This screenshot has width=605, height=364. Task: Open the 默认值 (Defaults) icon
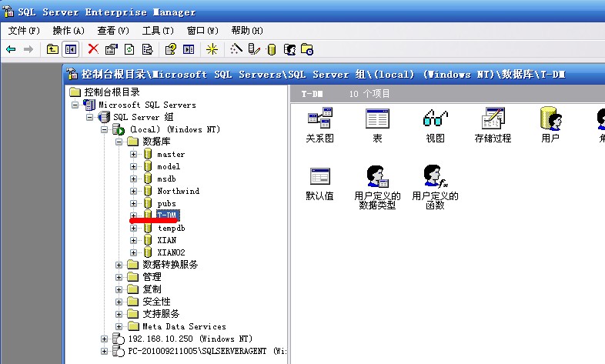(319, 182)
